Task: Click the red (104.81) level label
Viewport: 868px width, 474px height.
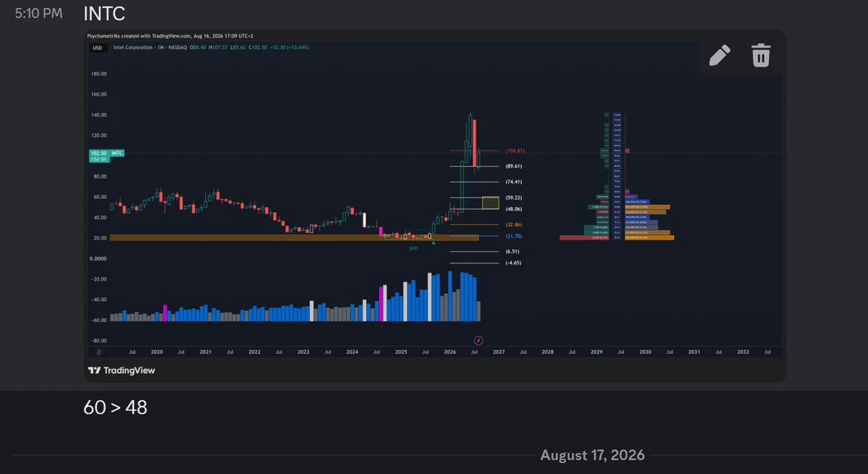Action: point(515,151)
